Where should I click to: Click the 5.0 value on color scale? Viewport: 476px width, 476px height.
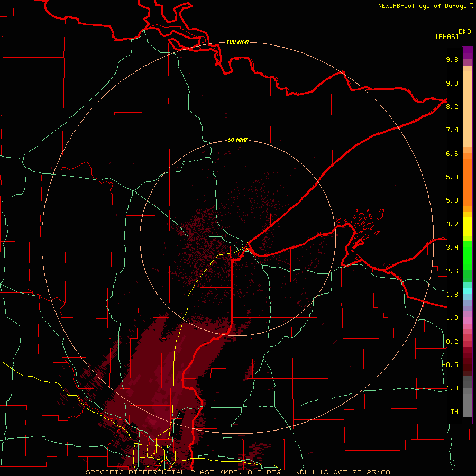452,200
